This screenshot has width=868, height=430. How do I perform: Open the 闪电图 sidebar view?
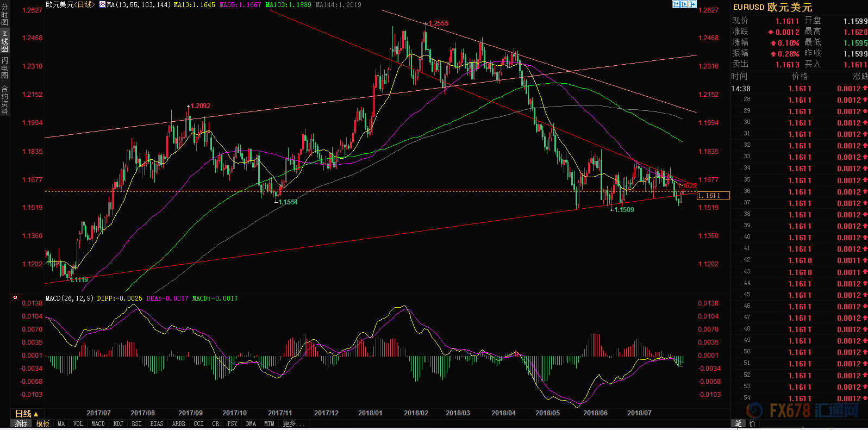click(5, 68)
